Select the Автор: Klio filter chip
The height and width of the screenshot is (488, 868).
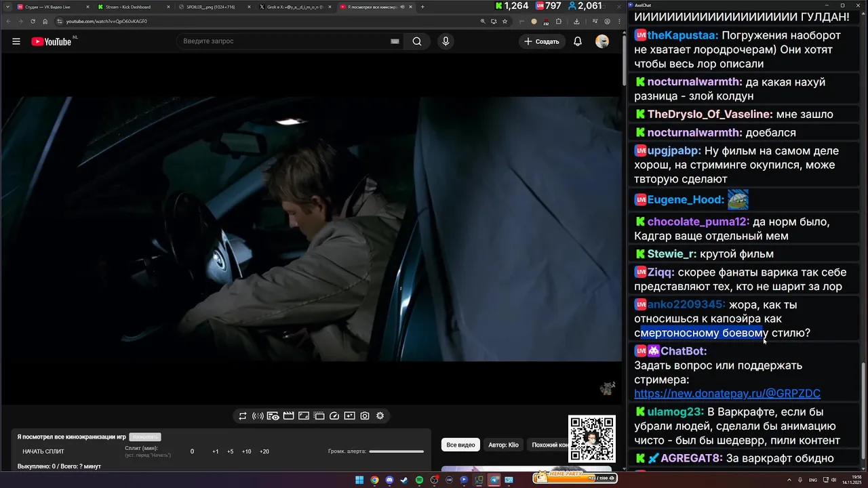(503, 445)
